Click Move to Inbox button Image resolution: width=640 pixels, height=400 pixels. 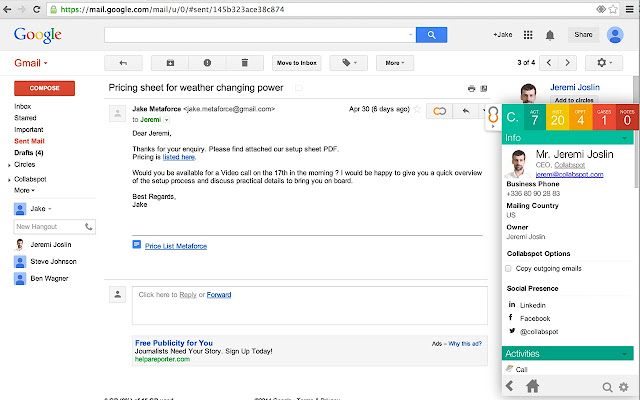click(x=297, y=63)
